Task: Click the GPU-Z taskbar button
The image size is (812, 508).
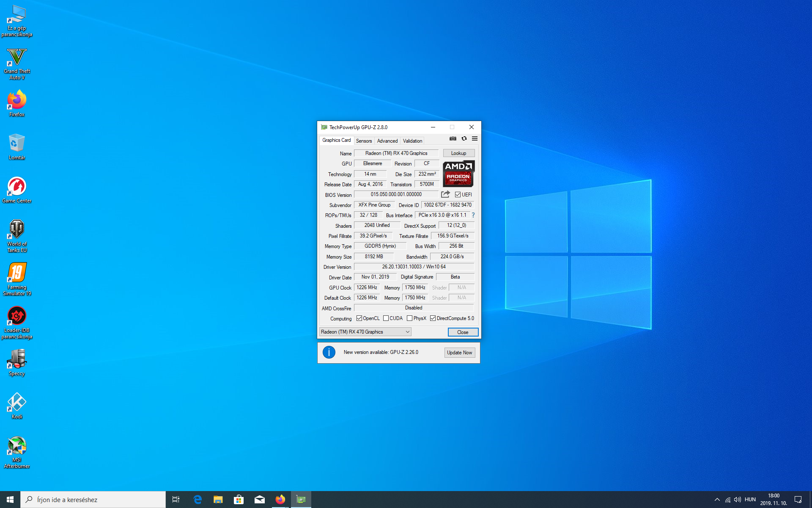Action: (x=301, y=500)
